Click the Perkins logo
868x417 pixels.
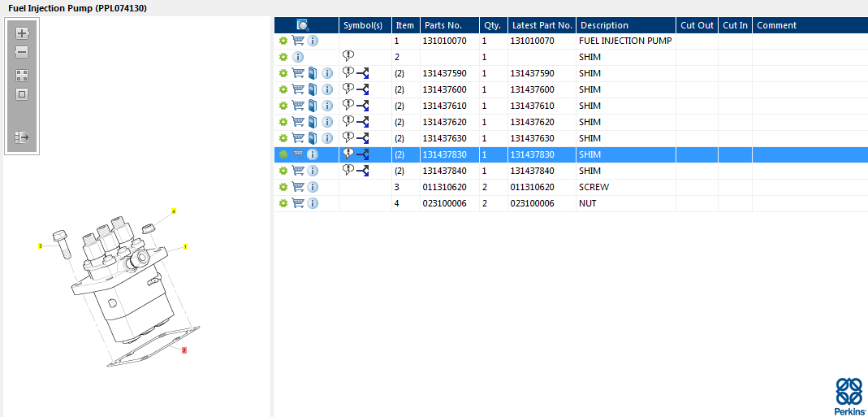pyautogui.click(x=849, y=396)
